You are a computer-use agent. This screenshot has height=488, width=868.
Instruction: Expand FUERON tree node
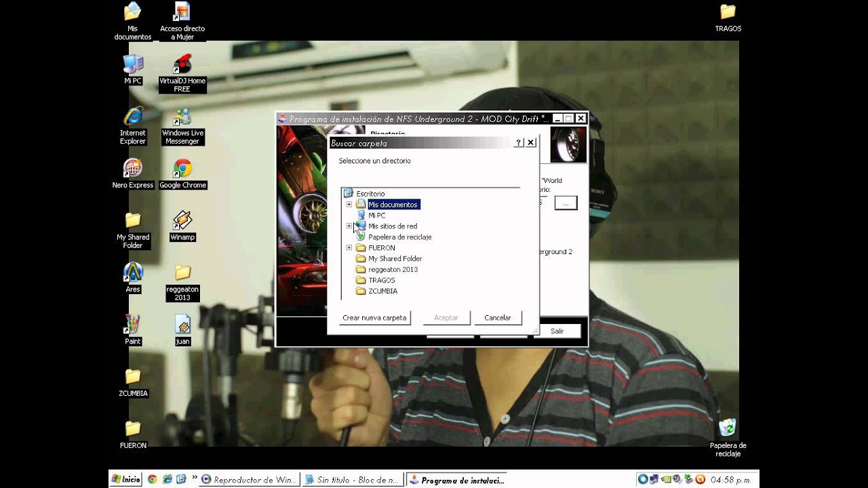pyautogui.click(x=349, y=247)
